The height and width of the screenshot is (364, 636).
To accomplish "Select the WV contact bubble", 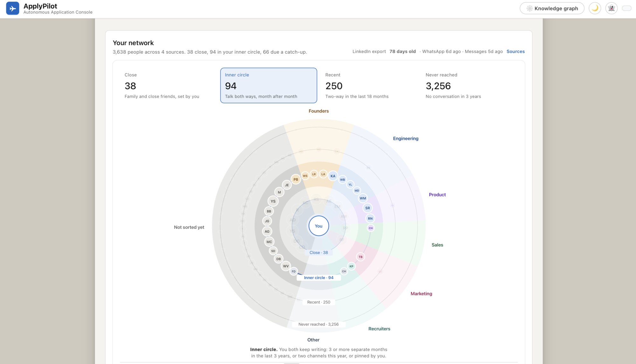I will click(286, 266).
